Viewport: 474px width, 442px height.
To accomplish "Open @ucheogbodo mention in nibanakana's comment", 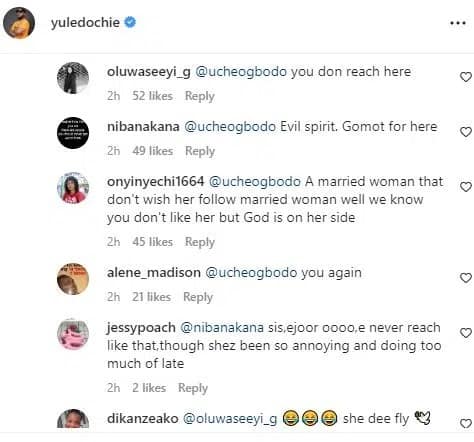I will coord(230,127).
